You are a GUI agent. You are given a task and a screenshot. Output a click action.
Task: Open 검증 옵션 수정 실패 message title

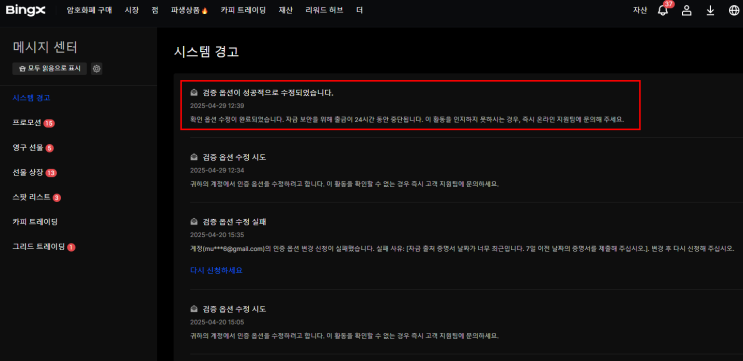pyautogui.click(x=234, y=222)
